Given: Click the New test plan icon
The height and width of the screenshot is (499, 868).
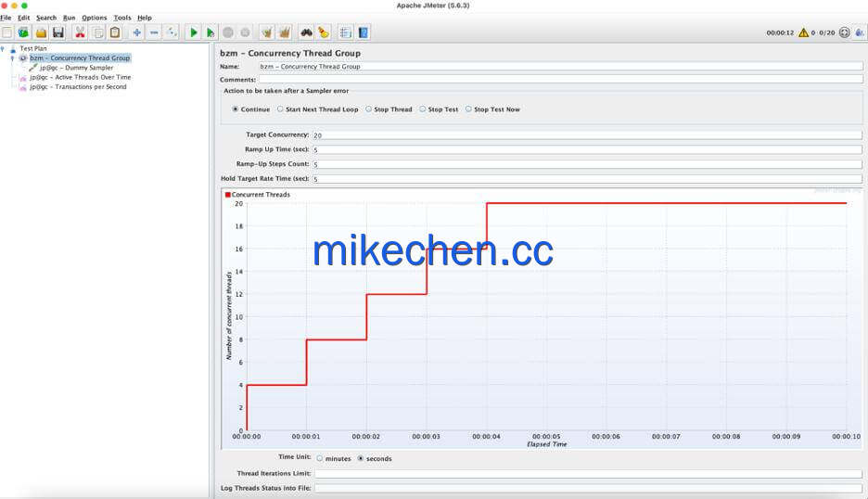Looking at the screenshot, I should pyautogui.click(x=6, y=32).
